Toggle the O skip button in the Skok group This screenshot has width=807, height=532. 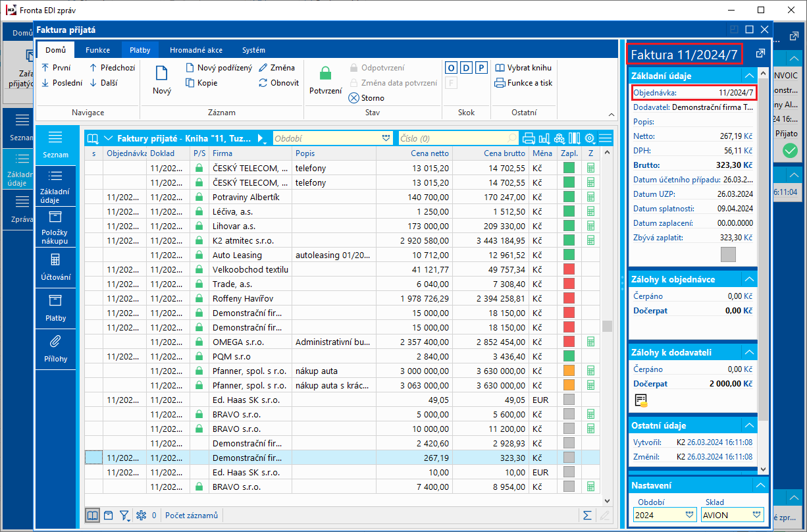[x=452, y=68]
